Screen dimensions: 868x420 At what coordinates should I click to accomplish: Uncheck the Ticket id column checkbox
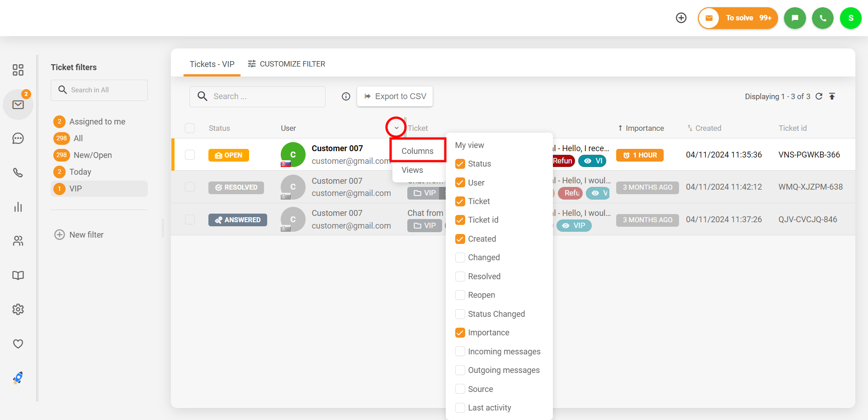460,220
